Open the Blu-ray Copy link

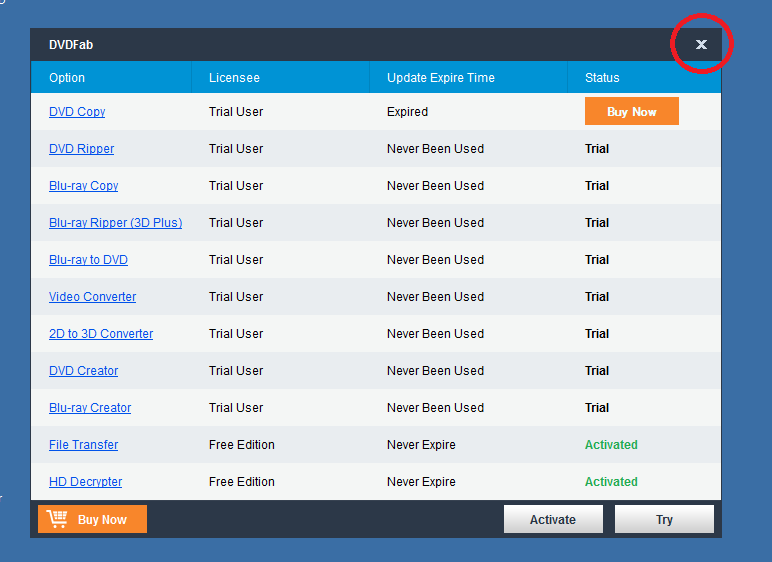pyautogui.click(x=84, y=186)
